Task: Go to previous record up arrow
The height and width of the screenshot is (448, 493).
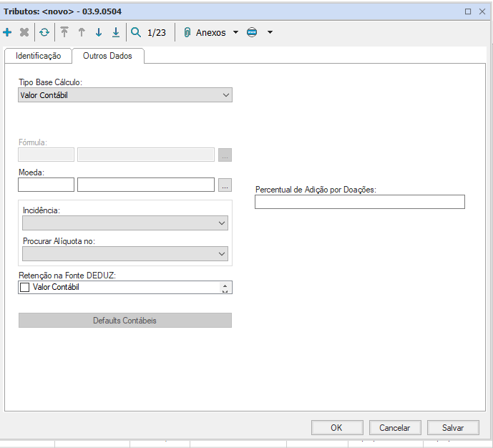Action: point(82,32)
